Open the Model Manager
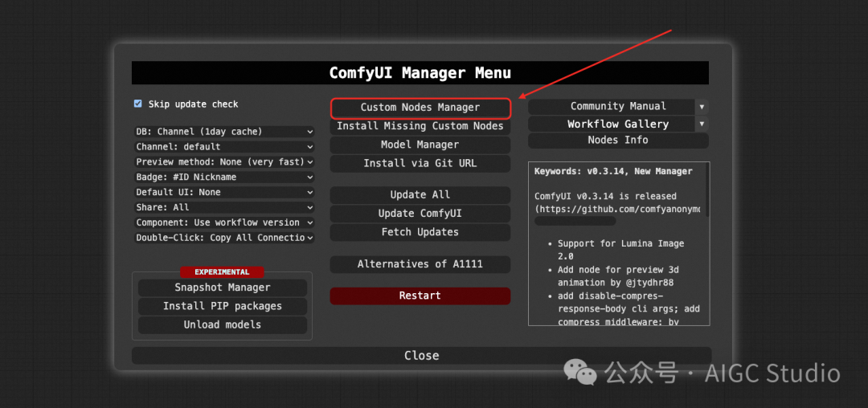Screen dimensions: 868x408 pyautogui.click(x=420, y=145)
